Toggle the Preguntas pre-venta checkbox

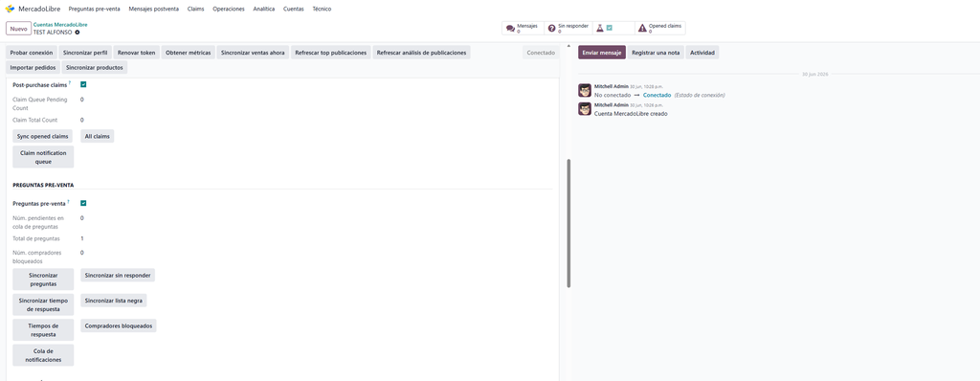(83, 203)
